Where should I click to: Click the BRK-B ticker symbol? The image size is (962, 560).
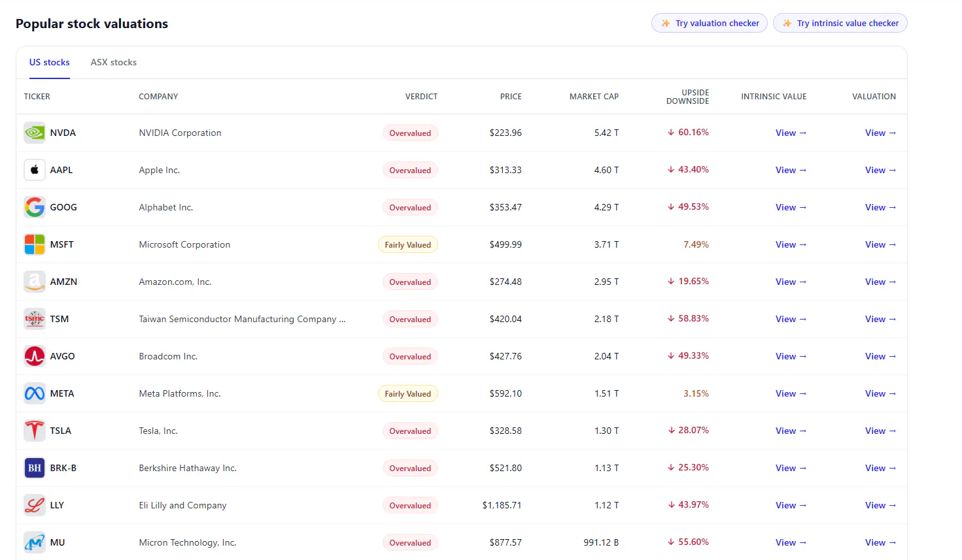pyautogui.click(x=63, y=468)
